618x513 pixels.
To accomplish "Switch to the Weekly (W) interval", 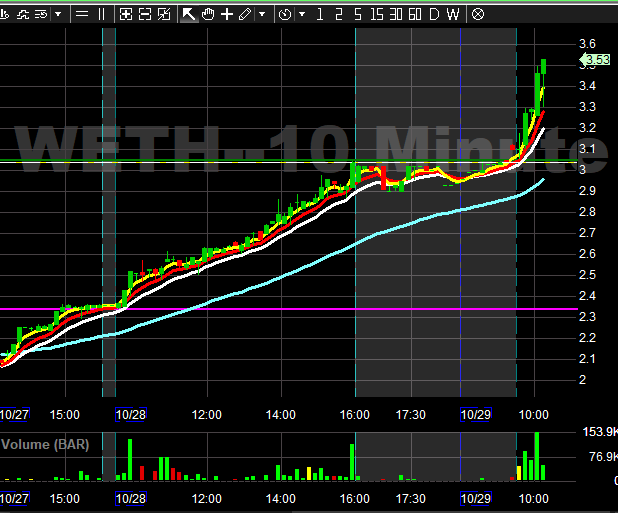I will pyautogui.click(x=453, y=15).
